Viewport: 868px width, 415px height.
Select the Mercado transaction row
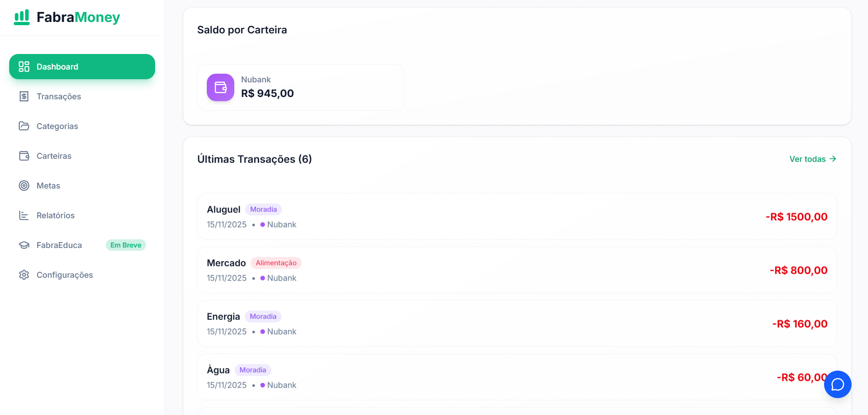click(516, 270)
